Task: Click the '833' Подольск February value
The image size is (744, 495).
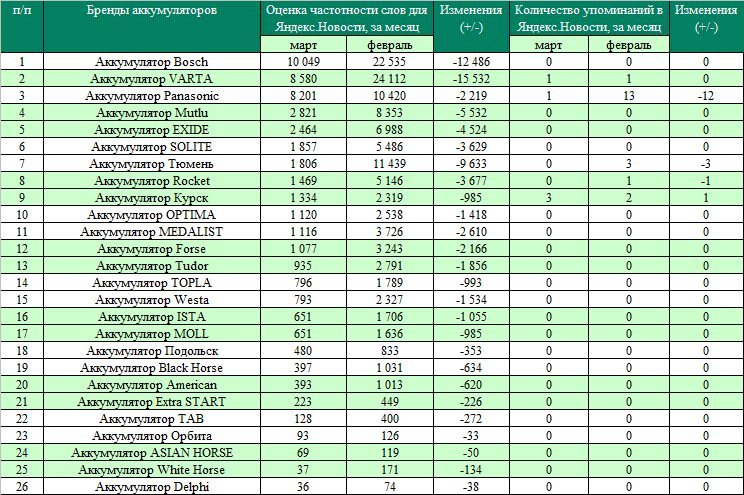Action: click(x=390, y=351)
